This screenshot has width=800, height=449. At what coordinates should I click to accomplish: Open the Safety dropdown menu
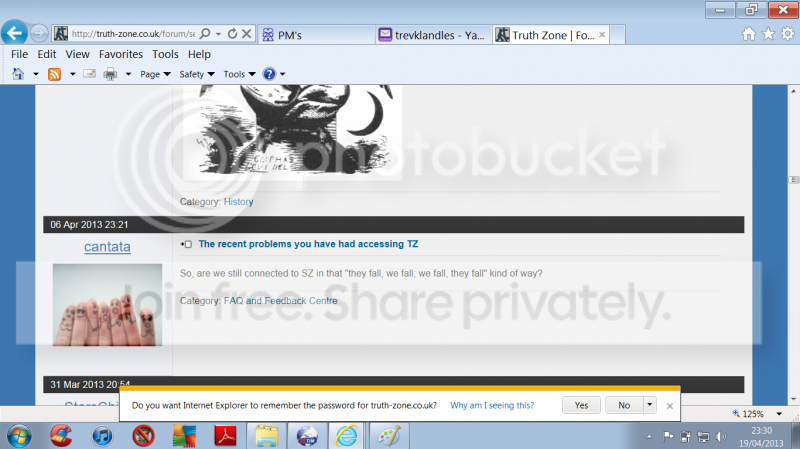197,74
